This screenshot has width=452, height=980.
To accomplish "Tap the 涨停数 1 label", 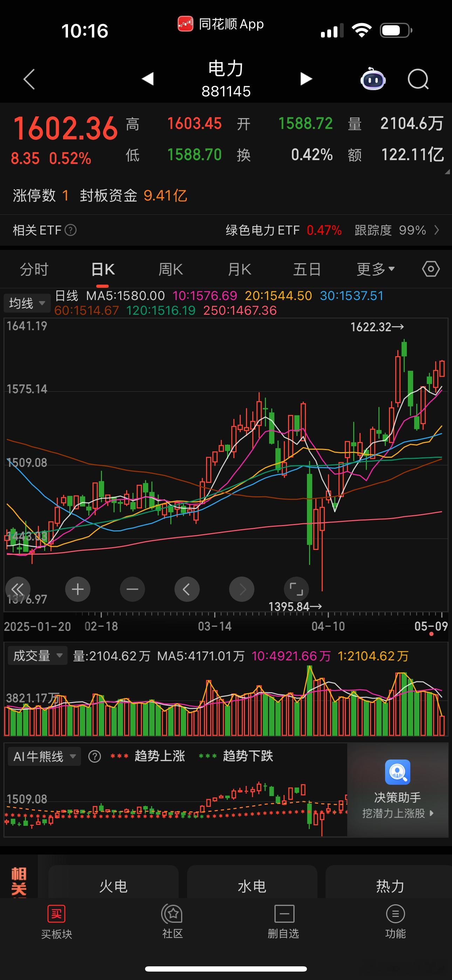I will pos(41,196).
